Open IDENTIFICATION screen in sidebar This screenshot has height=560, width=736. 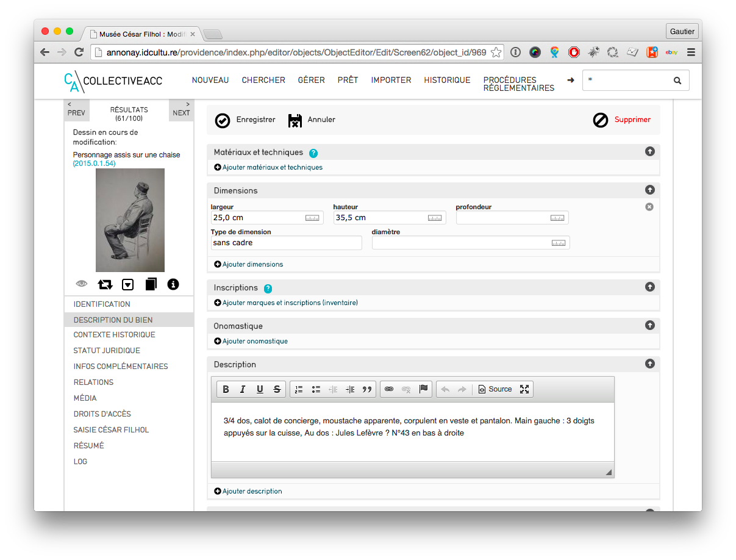tap(102, 304)
